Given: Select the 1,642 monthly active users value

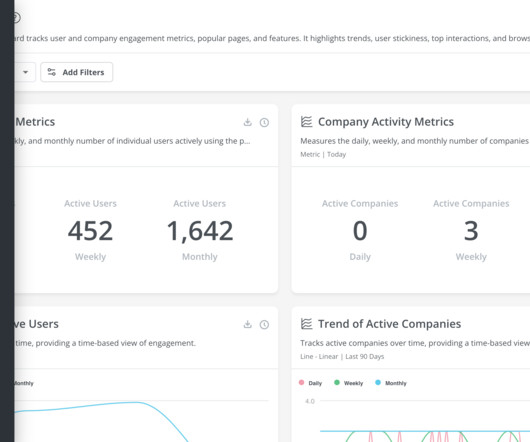Looking at the screenshot, I should pyautogui.click(x=200, y=231).
